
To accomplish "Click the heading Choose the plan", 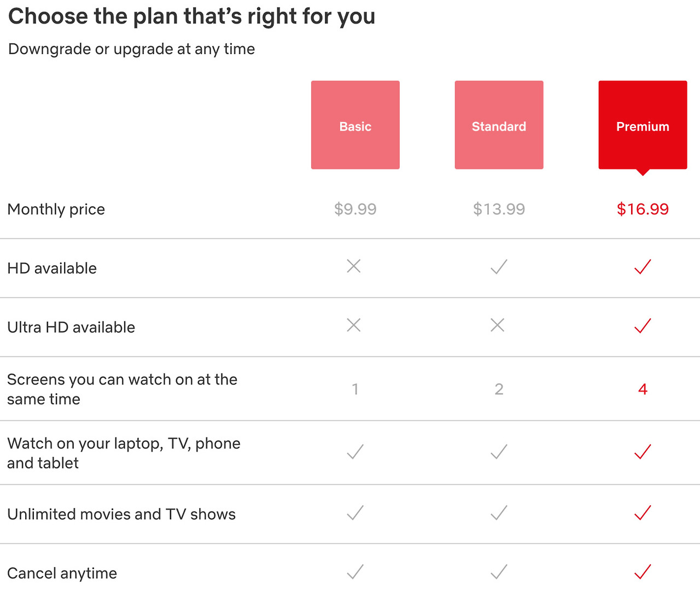I will 191,16.
